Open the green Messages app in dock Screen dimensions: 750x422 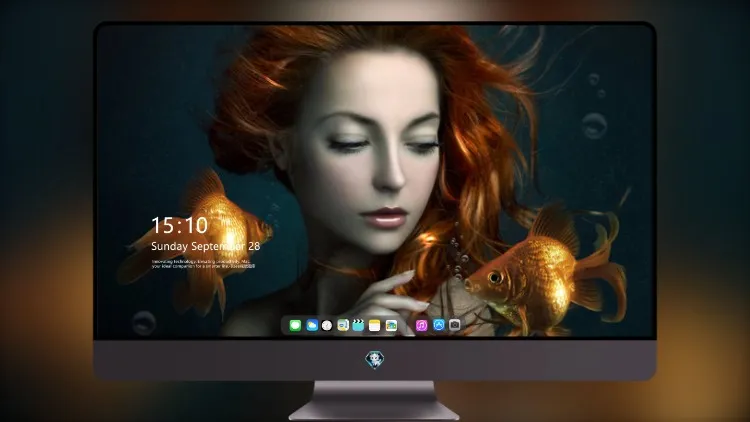(x=295, y=325)
